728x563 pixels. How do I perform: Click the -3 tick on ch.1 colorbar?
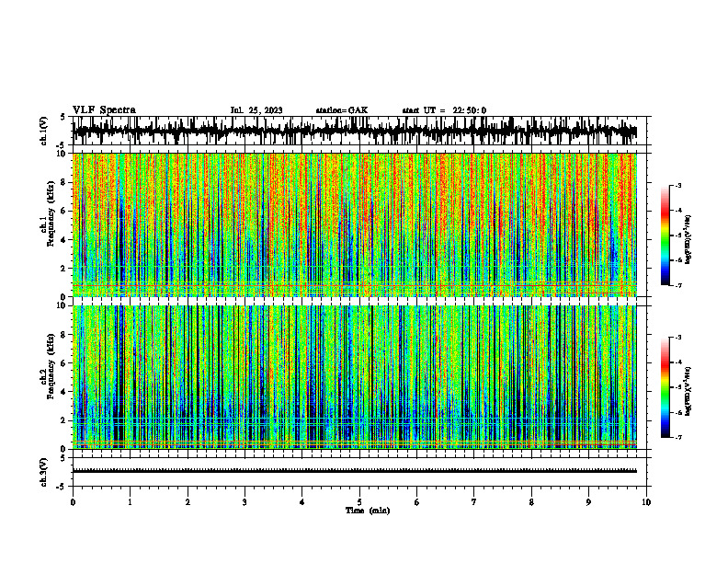point(678,186)
